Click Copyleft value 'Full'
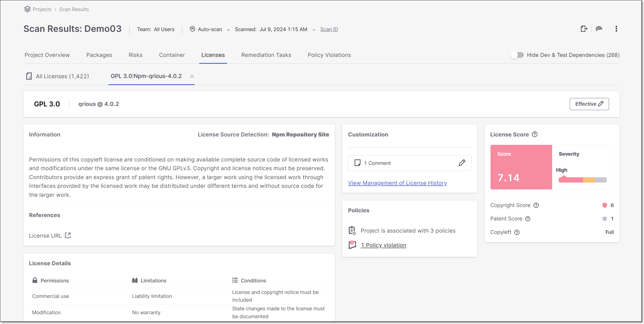This screenshot has width=644, height=324. click(610, 232)
